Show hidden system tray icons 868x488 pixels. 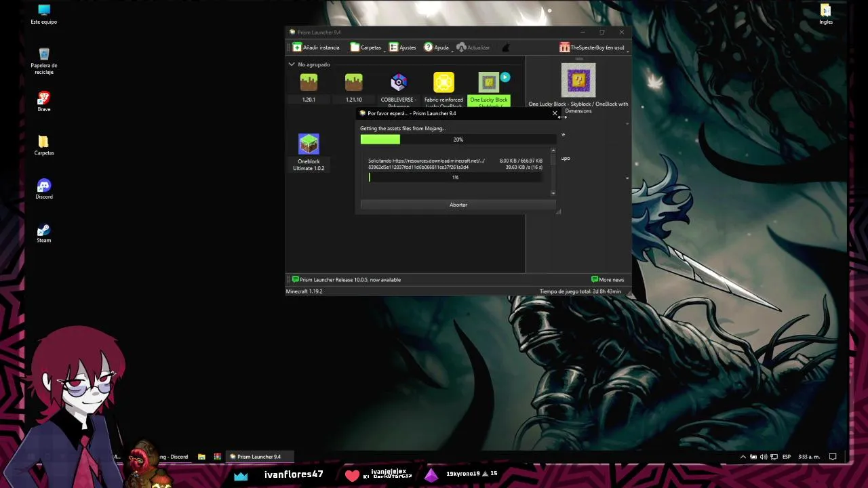(x=743, y=457)
